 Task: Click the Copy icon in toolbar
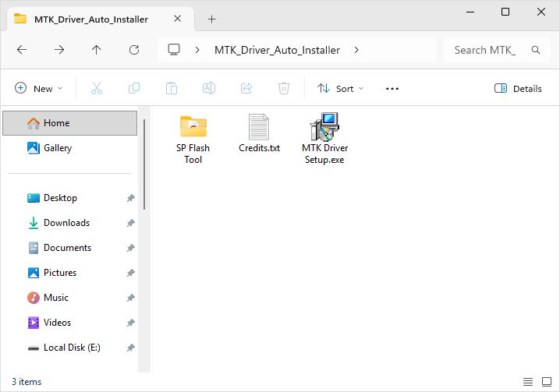134,88
